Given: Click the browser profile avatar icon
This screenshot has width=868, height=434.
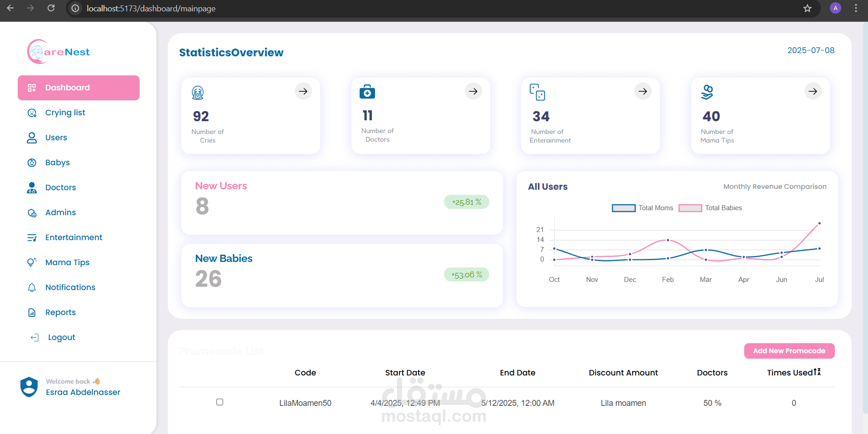Looking at the screenshot, I should [x=835, y=8].
